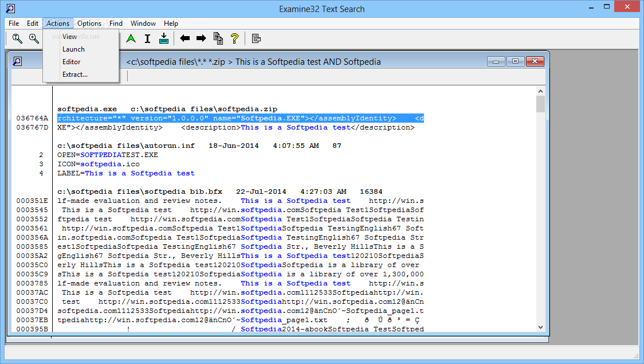Maximize the Examine32 main window
This screenshot has width=644, height=364.
coord(607,7)
